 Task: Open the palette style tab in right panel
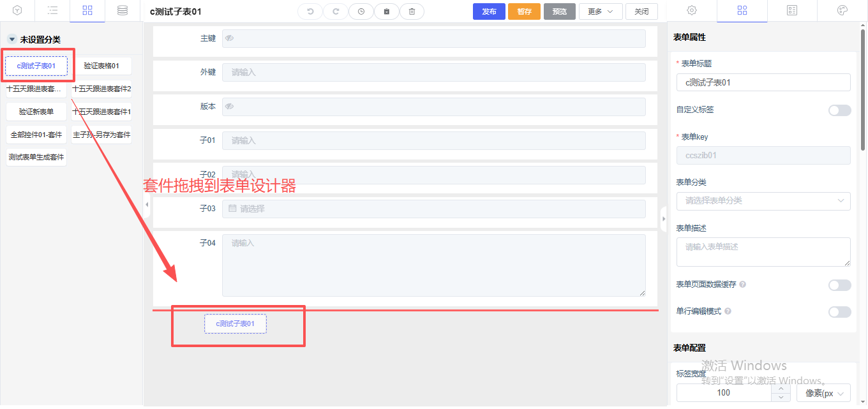click(842, 11)
